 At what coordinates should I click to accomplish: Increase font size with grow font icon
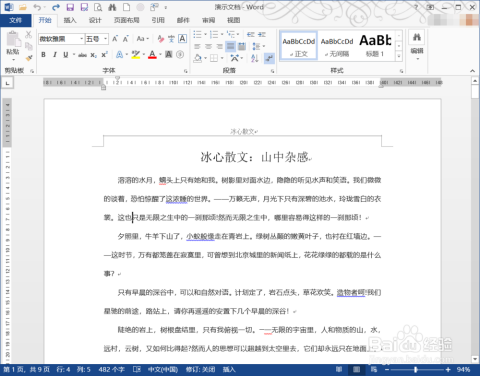click(115, 39)
